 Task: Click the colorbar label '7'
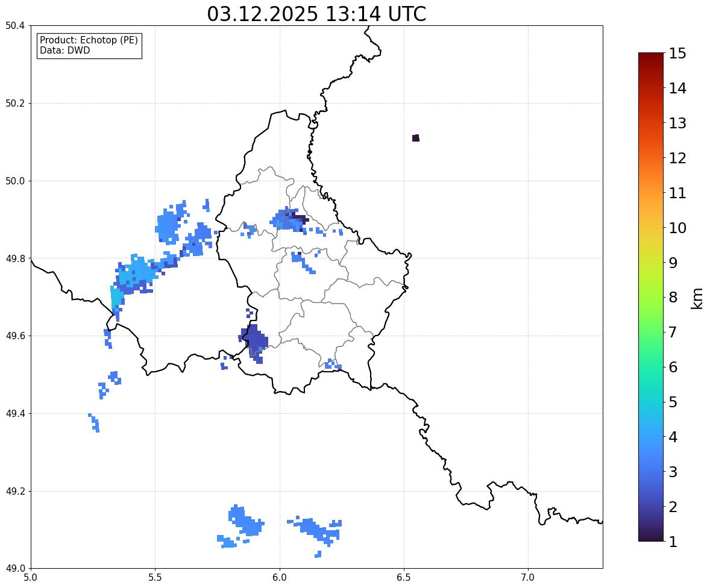673,332
